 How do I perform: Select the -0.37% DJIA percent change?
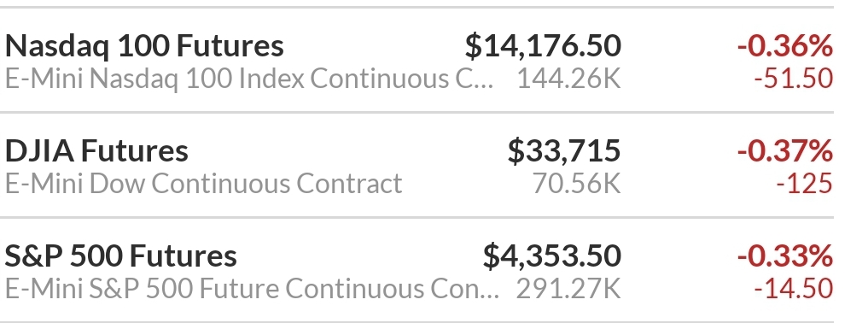click(785, 150)
